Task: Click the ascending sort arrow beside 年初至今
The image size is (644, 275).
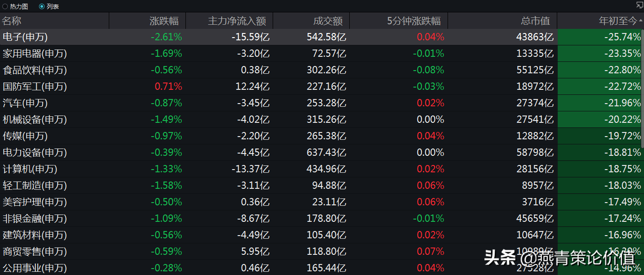Action: [640, 21]
